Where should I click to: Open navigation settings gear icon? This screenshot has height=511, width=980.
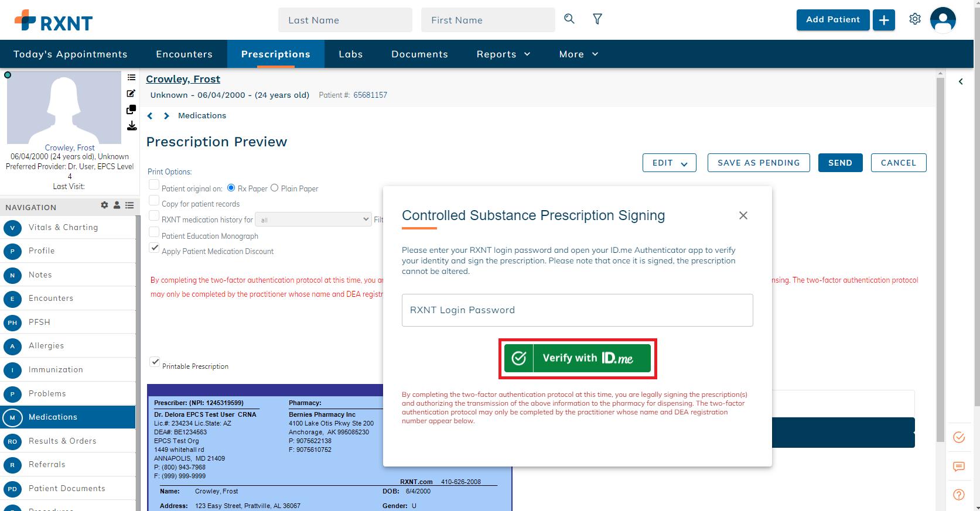tap(104, 205)
